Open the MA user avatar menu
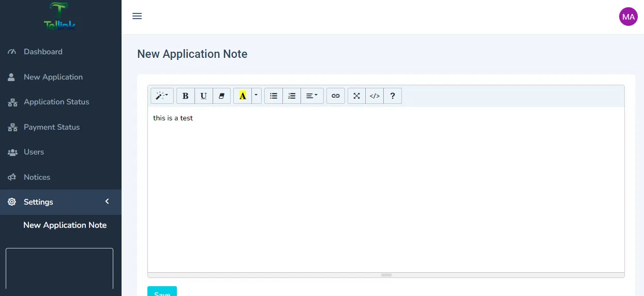This screenshot has width=644, height=296. [x=628, y=17]
